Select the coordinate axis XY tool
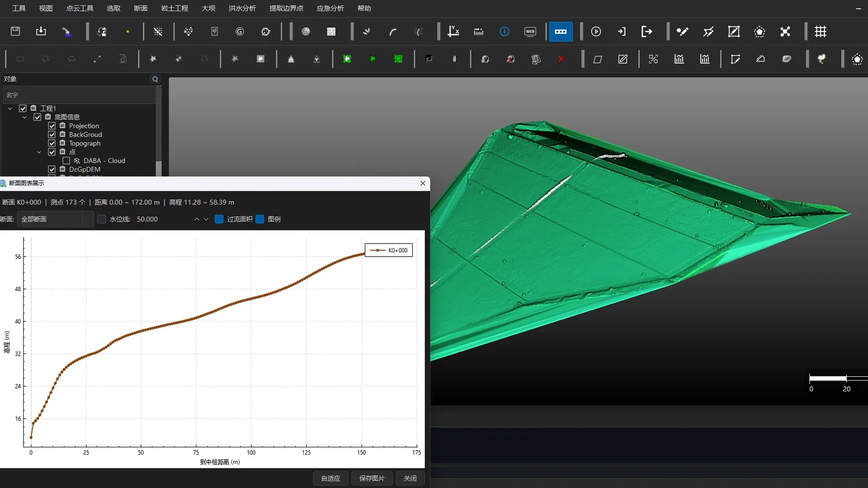 [x=453, y=31]
